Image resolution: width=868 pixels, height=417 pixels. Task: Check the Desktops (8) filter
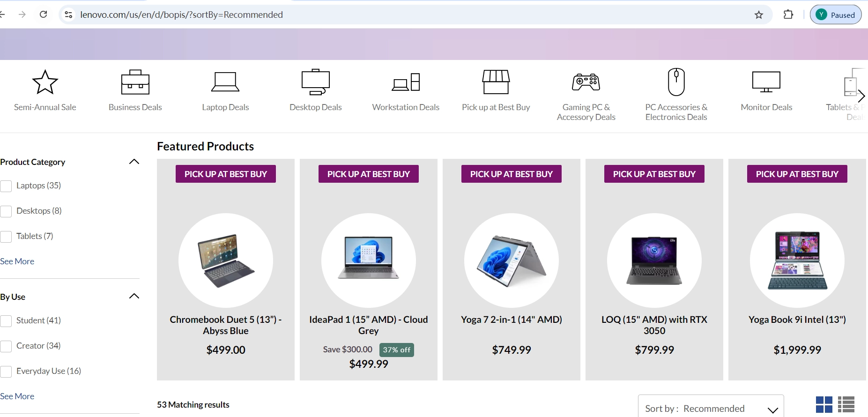(6, 211)
